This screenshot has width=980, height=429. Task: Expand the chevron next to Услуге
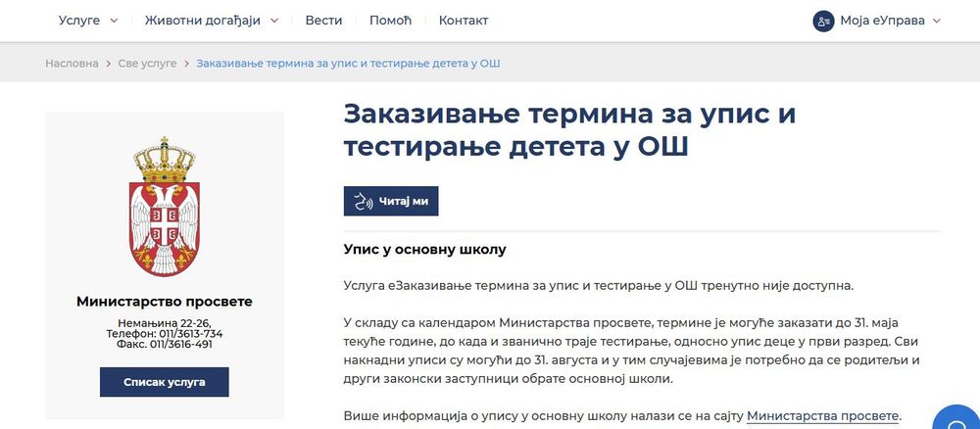point(115,21)
